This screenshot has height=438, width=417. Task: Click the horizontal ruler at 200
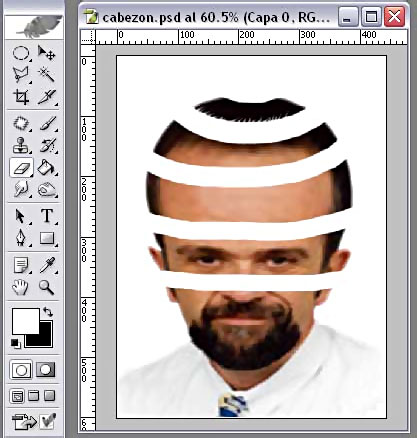(x=247, y=36)
